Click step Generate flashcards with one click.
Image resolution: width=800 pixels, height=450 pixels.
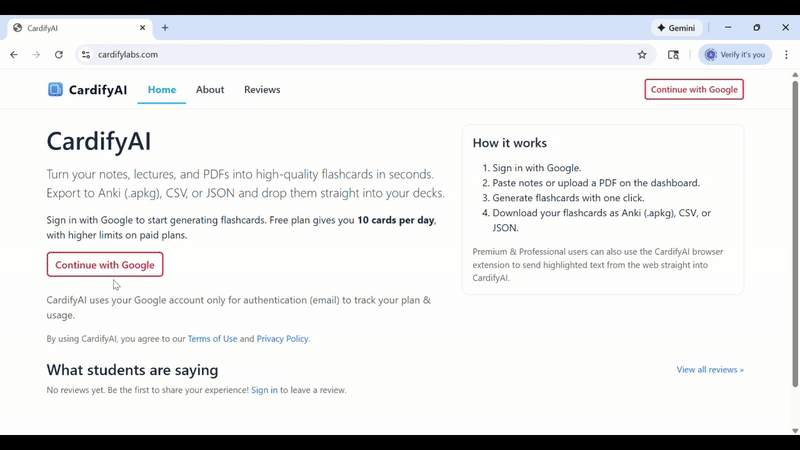click(x=568, y=198)
